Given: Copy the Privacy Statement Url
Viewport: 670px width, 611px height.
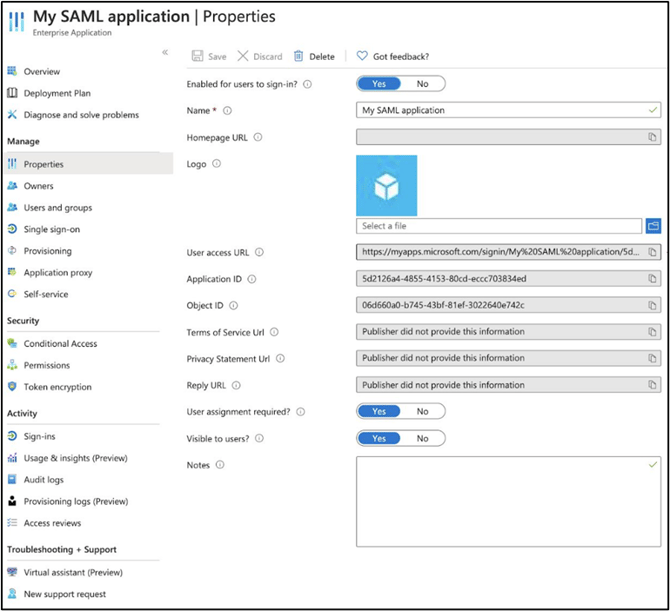Looking at the screenshot, I should 652,358.
